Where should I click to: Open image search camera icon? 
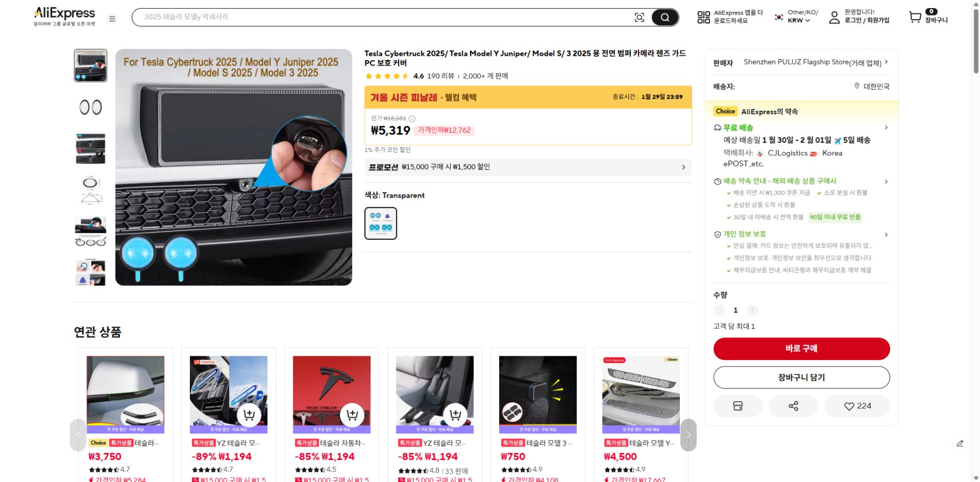[640, 17]
